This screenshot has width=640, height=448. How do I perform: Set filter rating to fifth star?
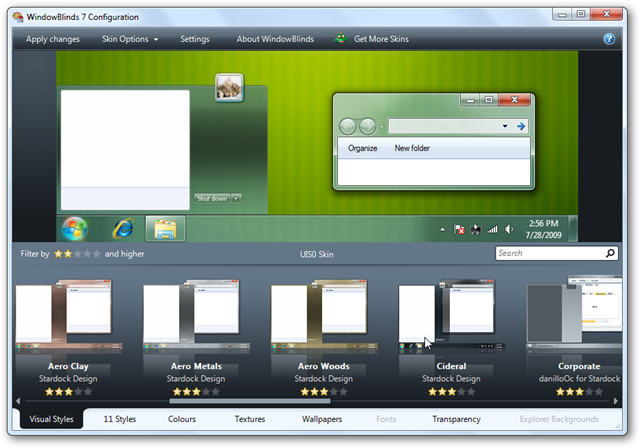[97, 254]
